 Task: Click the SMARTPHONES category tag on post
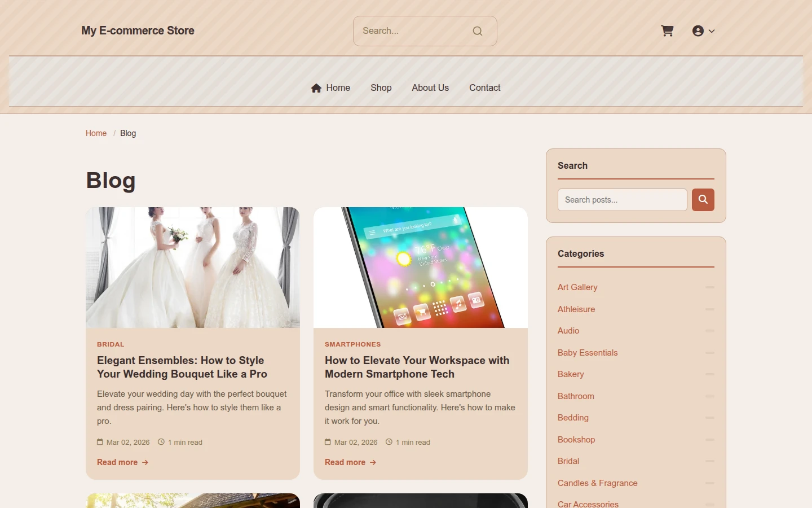tap(353, 344)
